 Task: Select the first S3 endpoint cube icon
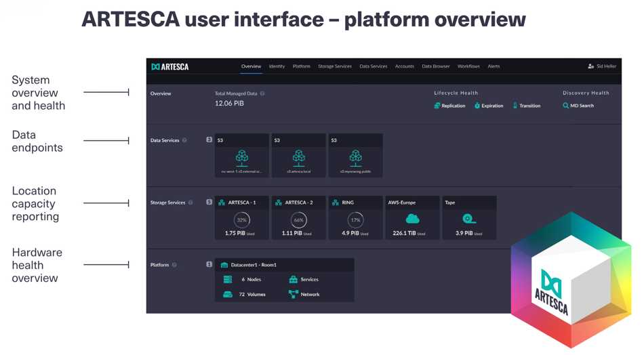(x=242, y=158)
